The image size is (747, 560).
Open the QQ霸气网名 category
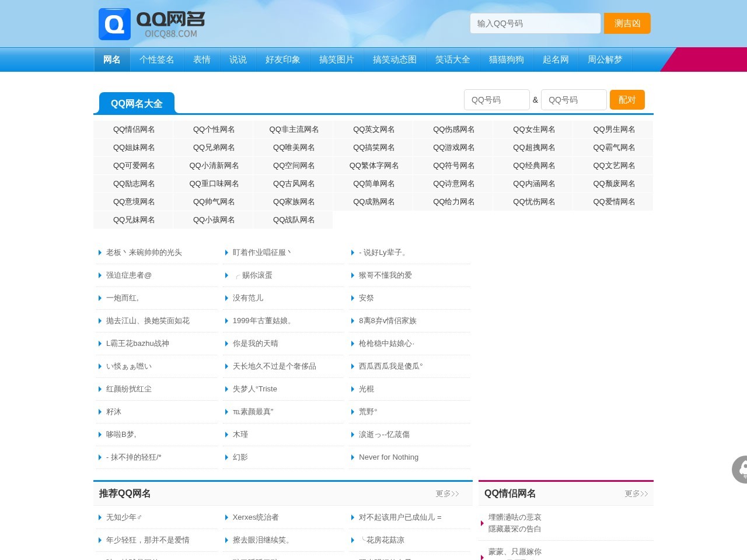614,148
